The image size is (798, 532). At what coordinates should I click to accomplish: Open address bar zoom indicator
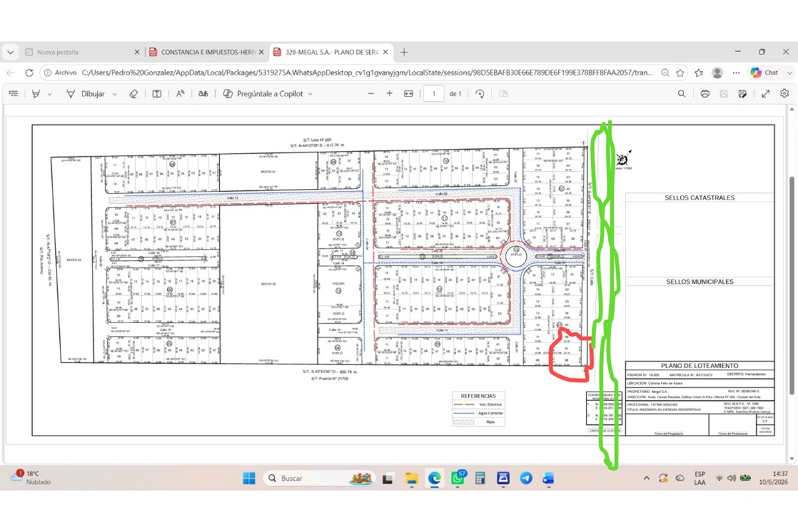(665, 72)
